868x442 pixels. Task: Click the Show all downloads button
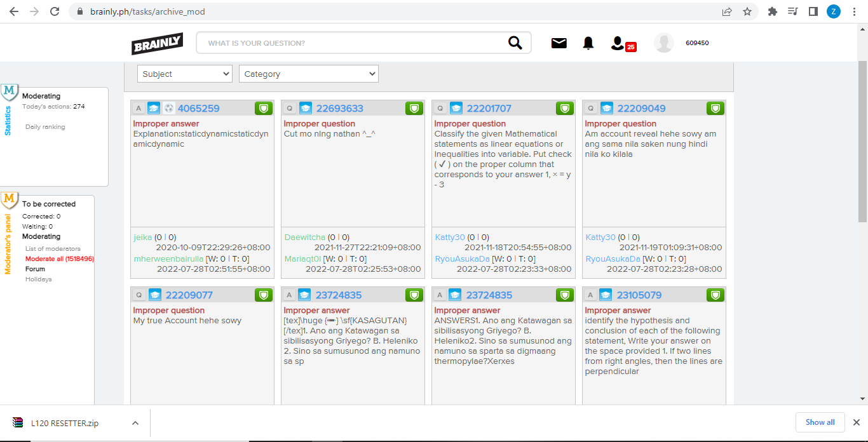coord(820,422)
